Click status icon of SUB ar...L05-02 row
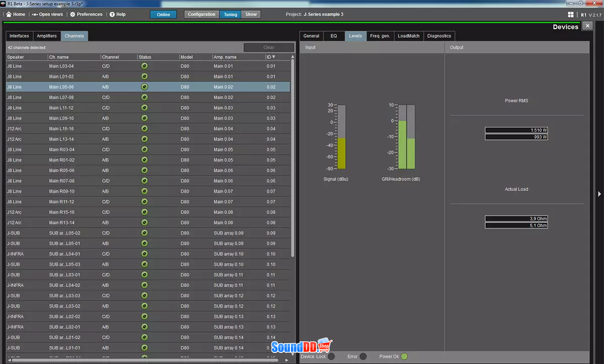The image size is (604, 364). [144, 233]
